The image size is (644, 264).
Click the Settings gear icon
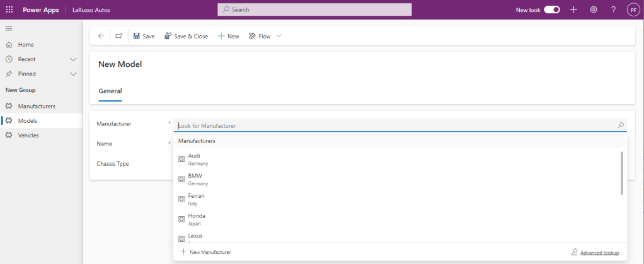point(593,9)
